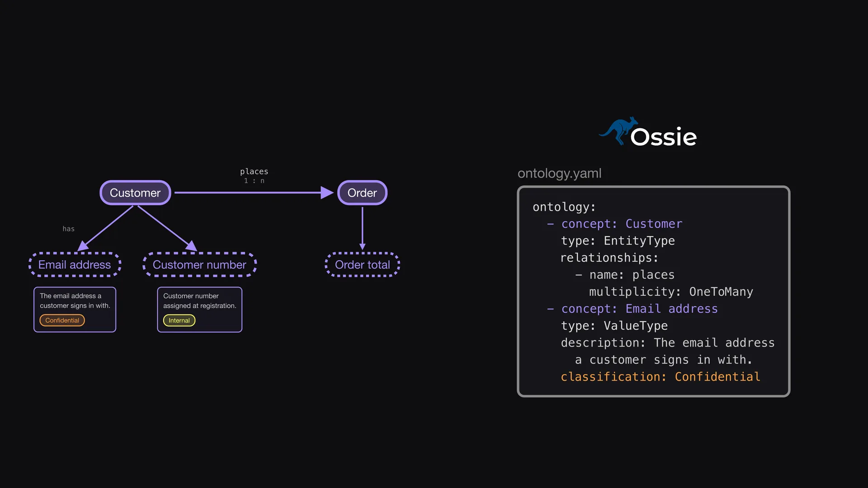This screenshot has height=488, width=868.
Task: Click the 'has' edge label
Action: coord(69,229)
